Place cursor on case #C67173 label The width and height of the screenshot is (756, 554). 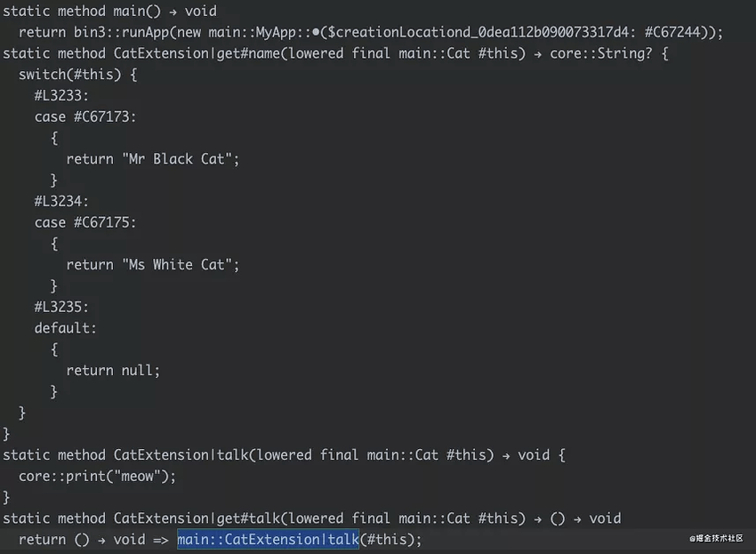click(85, 116)
